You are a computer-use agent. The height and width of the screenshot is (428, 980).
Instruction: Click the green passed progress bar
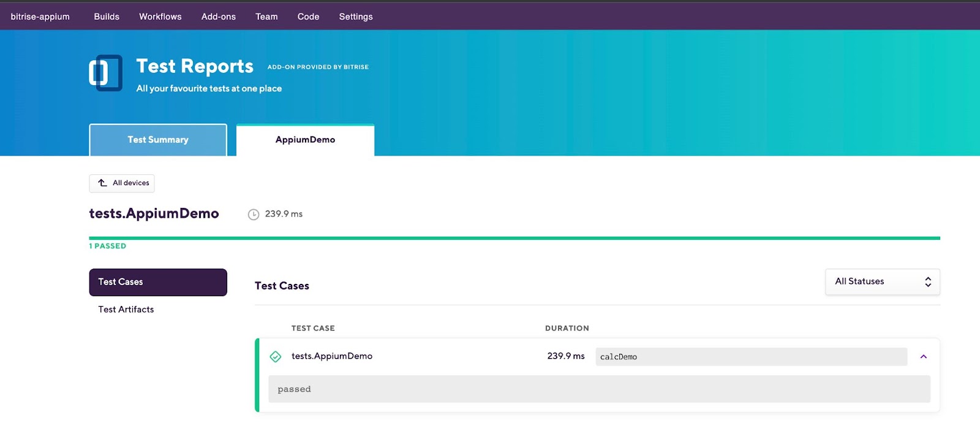tap(514, 238)
